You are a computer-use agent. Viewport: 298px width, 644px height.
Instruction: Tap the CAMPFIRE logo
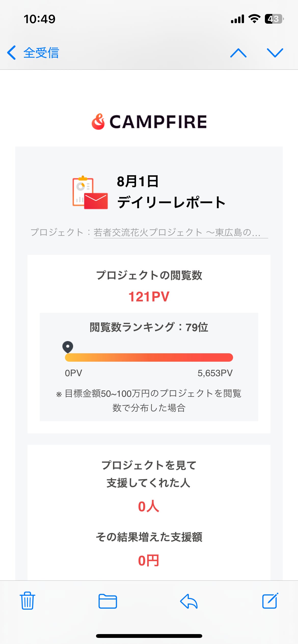point(149,122)
